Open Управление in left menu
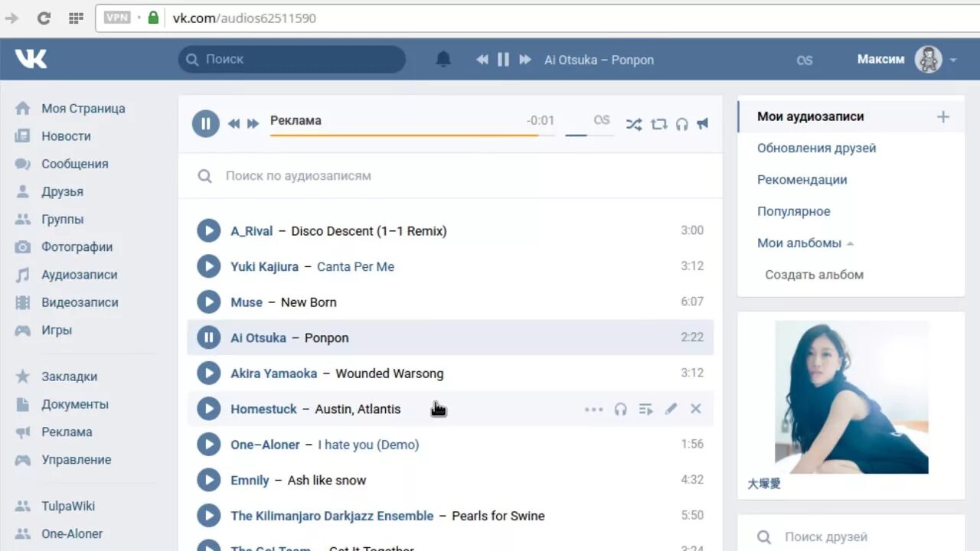Viewport: 980px width, 551px height. tap(77, 459)
